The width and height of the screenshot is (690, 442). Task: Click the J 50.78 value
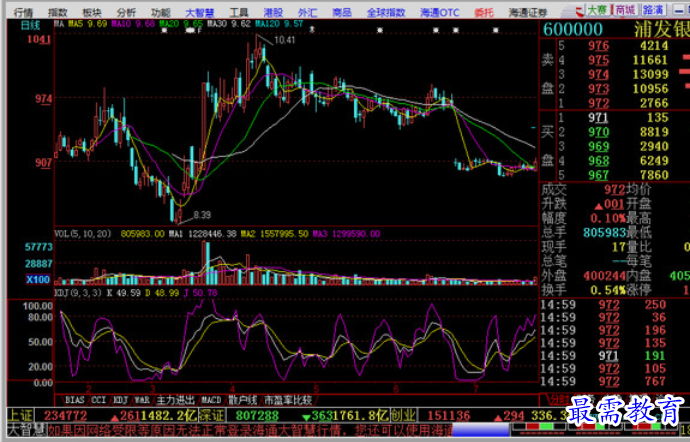(x=199, y=293)
